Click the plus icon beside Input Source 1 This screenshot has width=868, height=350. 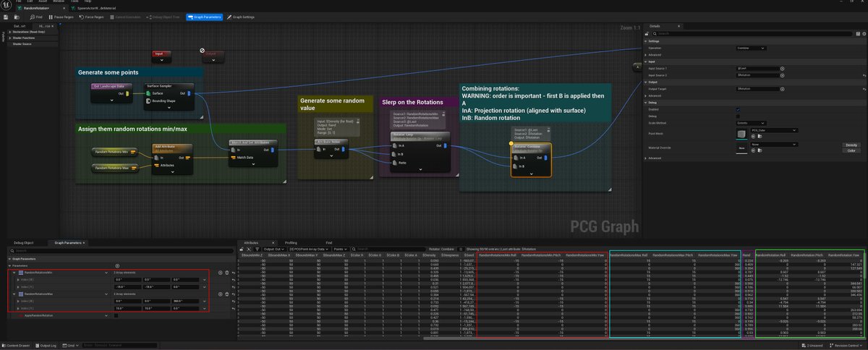pos(782,69)
